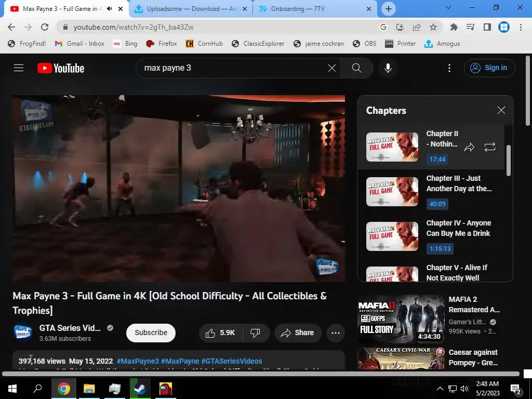This screenshot has height=399, width=532.
Task: Close the Onboarding 7TV tab
Action: 369,9
